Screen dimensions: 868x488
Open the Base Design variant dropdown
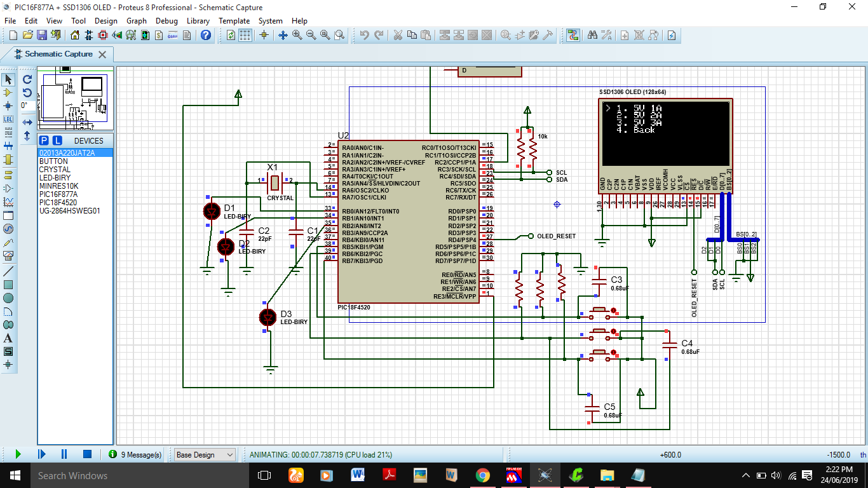pyautogui.click(x=205, y=454)
